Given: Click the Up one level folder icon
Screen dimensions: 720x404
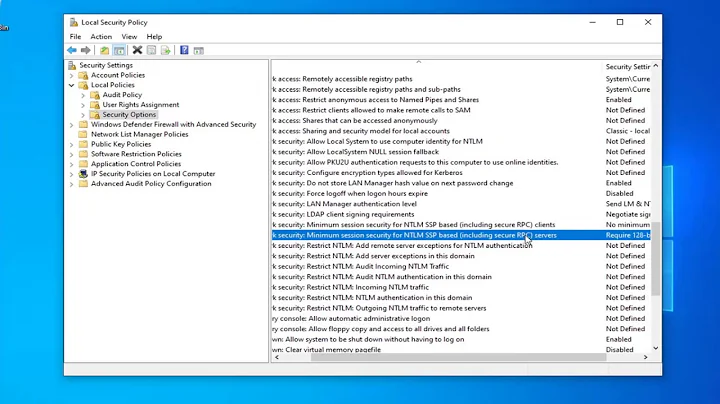Looking at the screenshot, I should [x=104, y=50].
